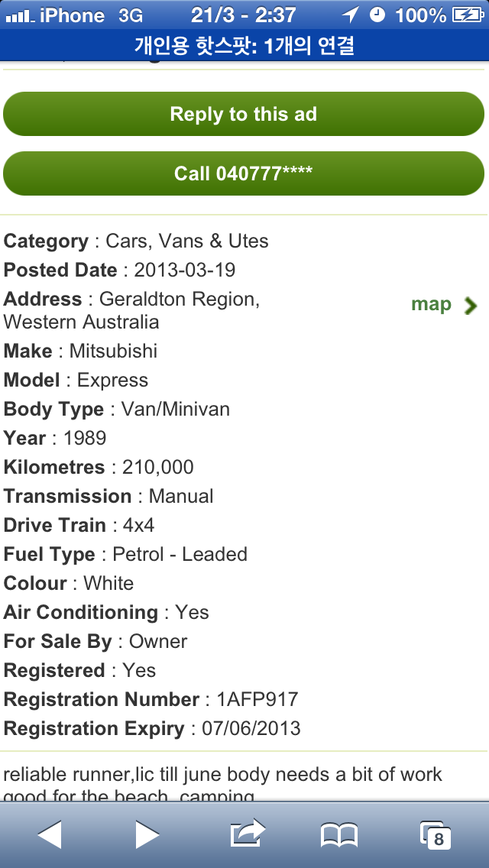The height and width of the screenshot is (868, 489).
Task: Expand the map chevron arrow
Action: point(471,306)
